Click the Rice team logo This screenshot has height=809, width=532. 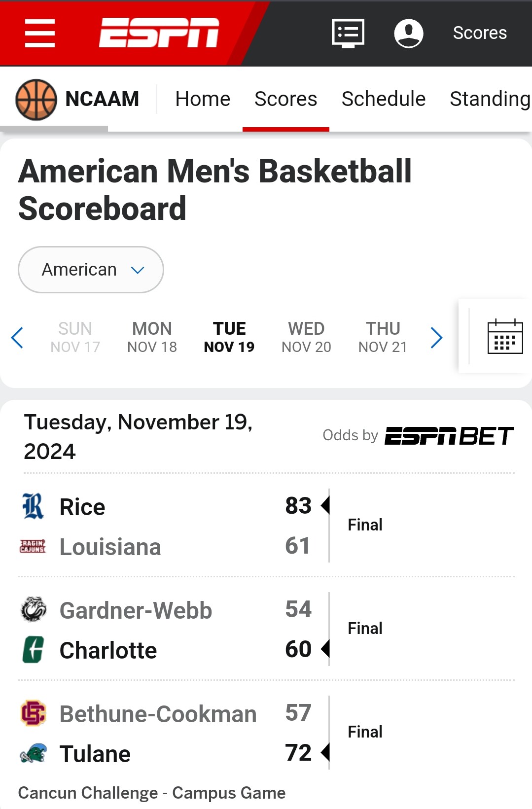pos(33,506)
